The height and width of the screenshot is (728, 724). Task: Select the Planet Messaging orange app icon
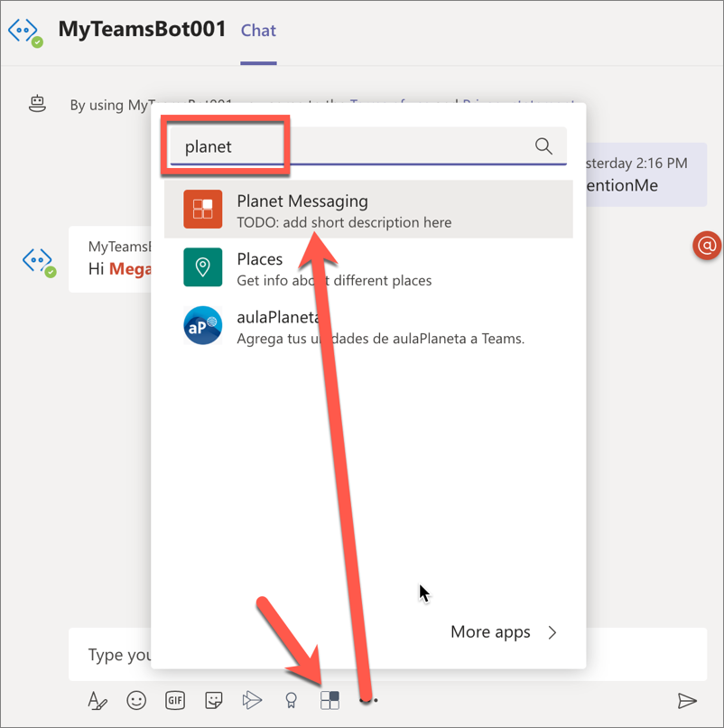(x=203, y=209)
